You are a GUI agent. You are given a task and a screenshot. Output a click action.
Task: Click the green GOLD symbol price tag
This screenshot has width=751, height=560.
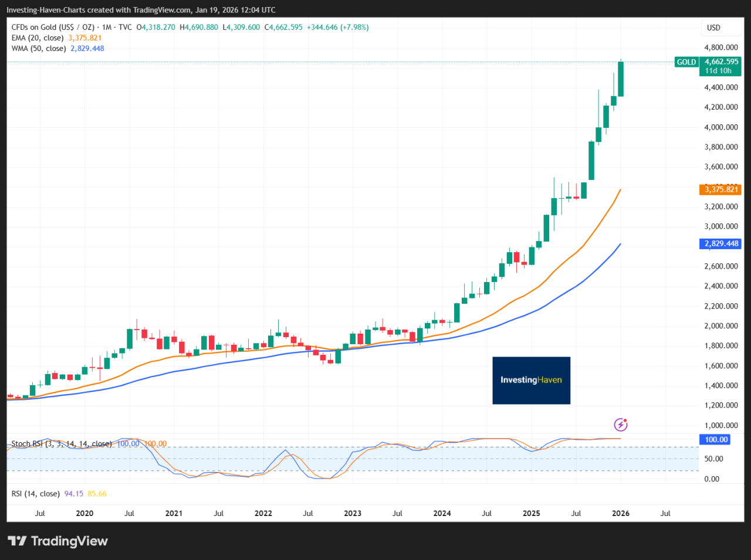686,62
